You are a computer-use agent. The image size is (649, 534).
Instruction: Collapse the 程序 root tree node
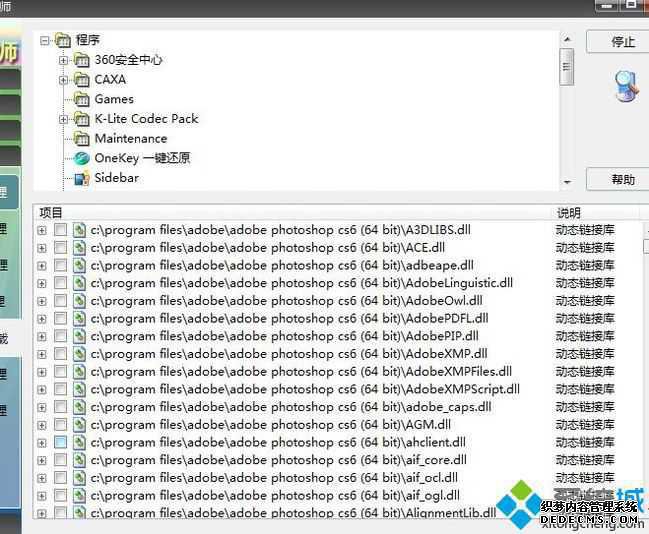pos(44,40)
